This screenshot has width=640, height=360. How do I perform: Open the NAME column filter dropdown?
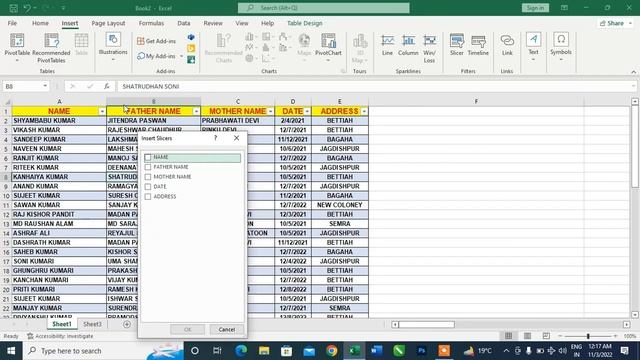tap(102, 111)
